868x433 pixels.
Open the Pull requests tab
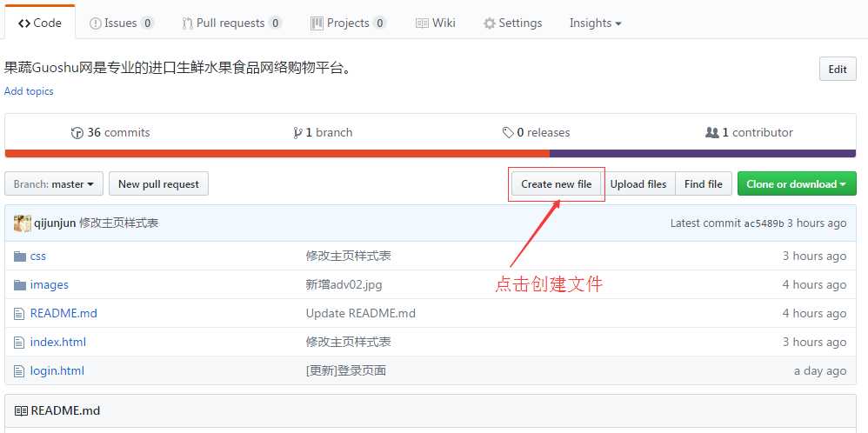coord(231,23)
